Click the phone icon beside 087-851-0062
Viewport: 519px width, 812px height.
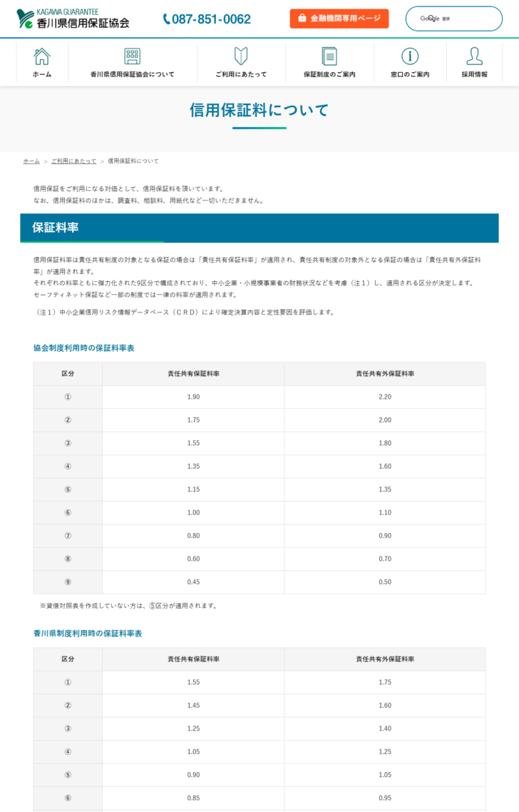166,19
